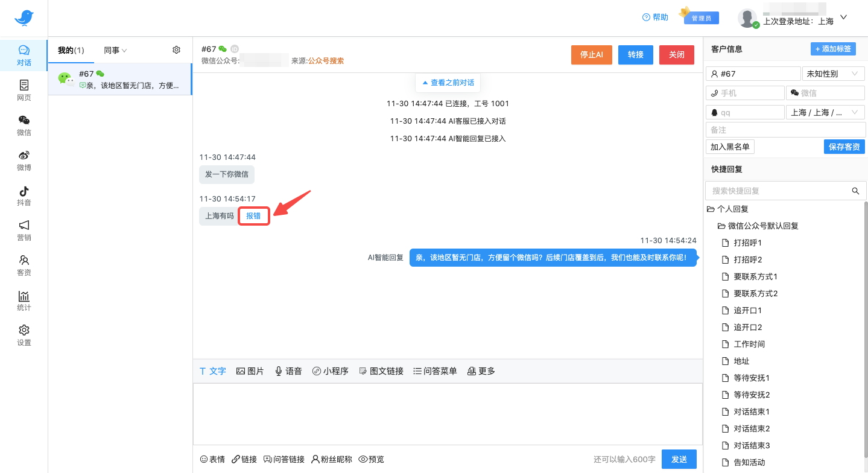Screen dimensions: 868x473
Task: Insert emoji with 表情 button
Action: (x=212, y=459)
